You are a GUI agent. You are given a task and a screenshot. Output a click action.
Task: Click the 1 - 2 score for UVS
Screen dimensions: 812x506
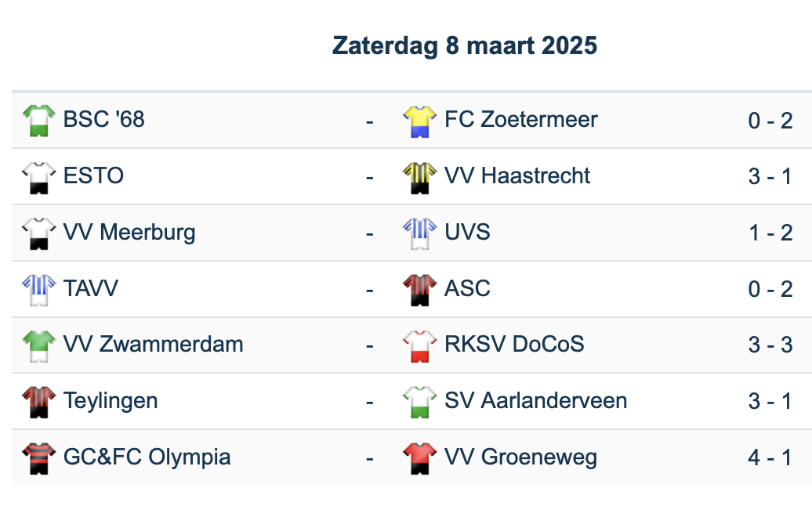point(770,233)
